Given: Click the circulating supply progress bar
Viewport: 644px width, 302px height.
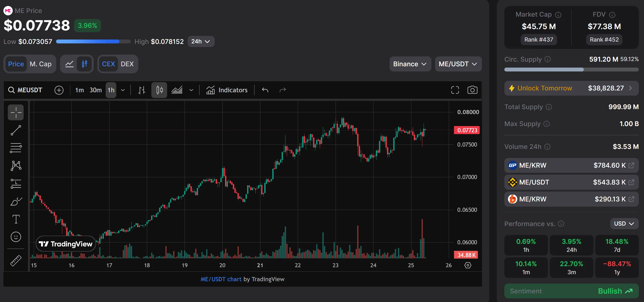Looking at the screenshot, I should point(571,70).
